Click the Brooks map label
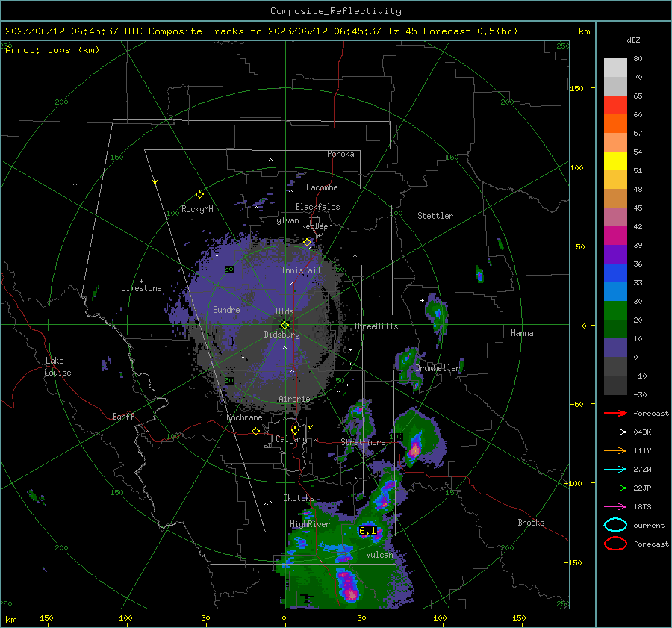The height and width of the screenshot is (628, 672). [531, 523]
